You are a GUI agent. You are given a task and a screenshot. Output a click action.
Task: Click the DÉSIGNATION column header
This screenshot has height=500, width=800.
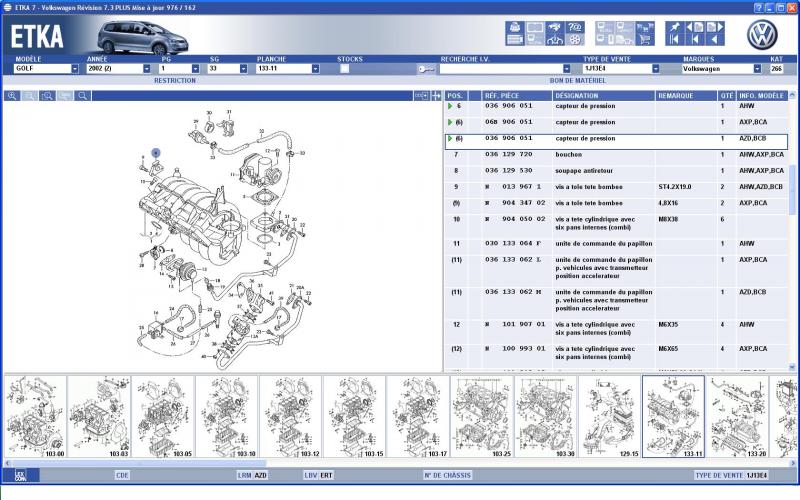pyautogui.click(x=604, y=96)
